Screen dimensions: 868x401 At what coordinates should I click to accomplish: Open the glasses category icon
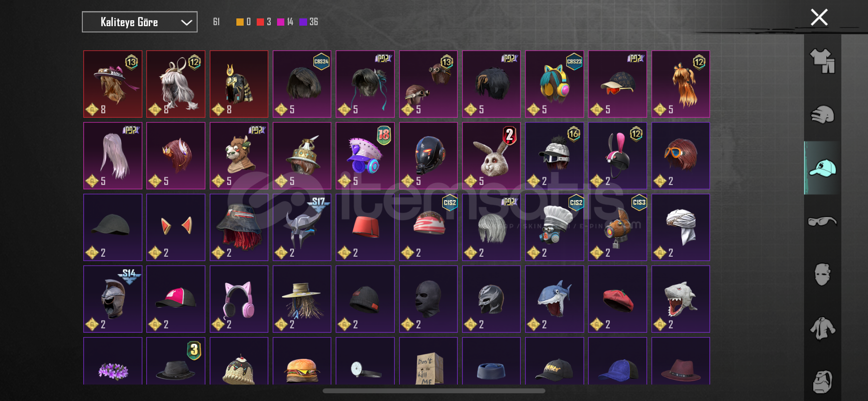[x=822, y=221]
